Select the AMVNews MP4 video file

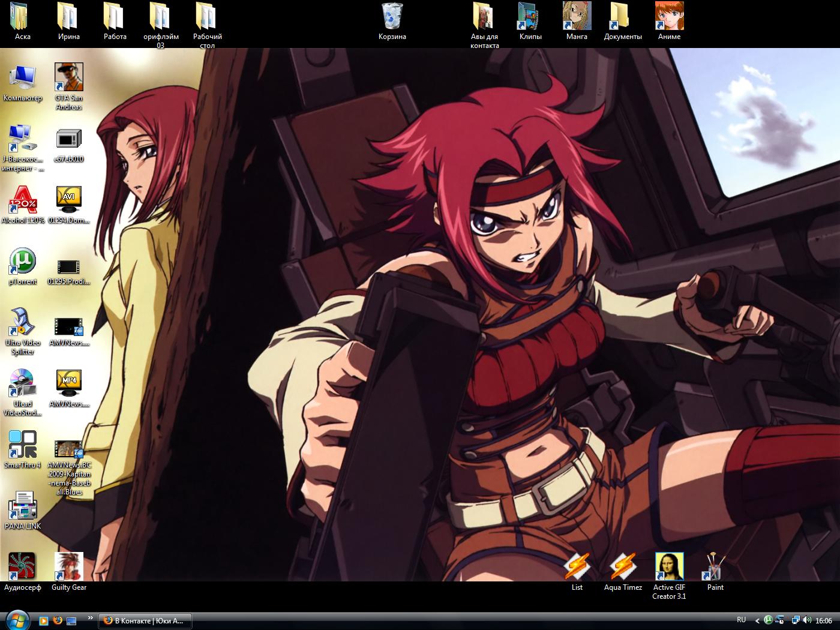click(x=68, y=389)
